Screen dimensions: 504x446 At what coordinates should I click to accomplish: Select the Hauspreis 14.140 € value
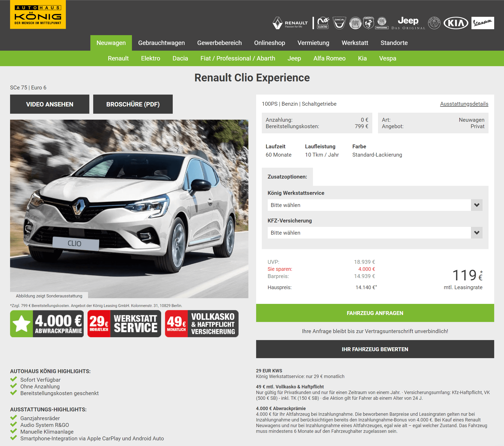366,287
